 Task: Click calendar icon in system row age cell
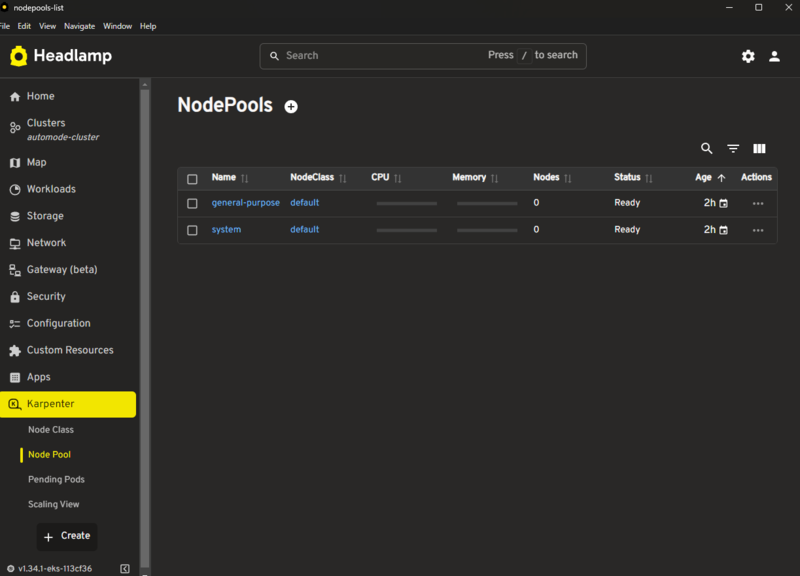click(x=723, y=230)
